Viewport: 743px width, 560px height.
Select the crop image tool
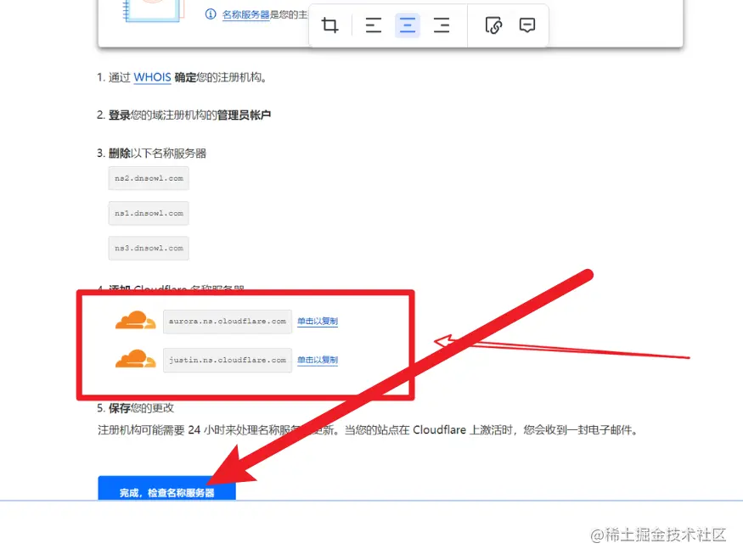[329, 25]
